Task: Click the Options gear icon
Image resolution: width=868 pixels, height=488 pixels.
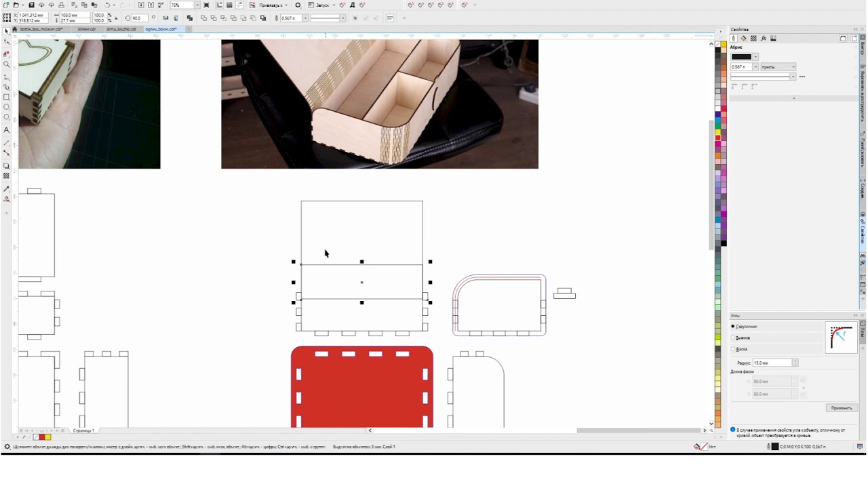Action: point(298,5)
